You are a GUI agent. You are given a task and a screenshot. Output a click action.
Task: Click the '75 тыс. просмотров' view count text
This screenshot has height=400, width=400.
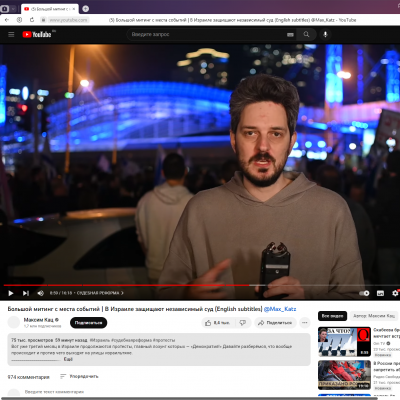(32, 340)
